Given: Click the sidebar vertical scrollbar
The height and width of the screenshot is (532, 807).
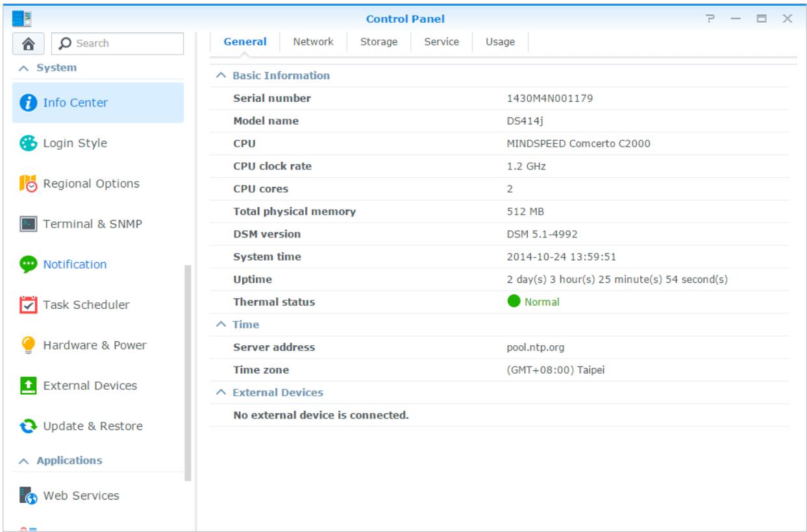Looking at the screenshot, I should point(188,372).
